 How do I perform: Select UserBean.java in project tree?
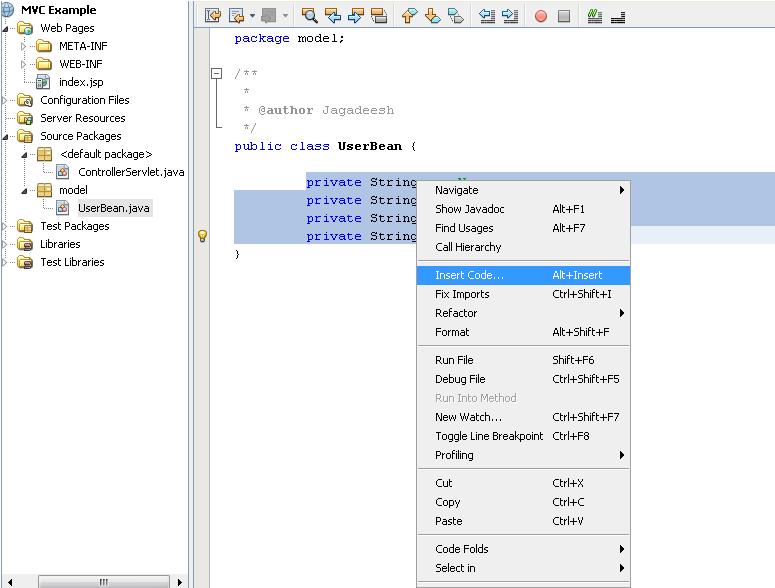pyautogui.click(x=114, y=208)
